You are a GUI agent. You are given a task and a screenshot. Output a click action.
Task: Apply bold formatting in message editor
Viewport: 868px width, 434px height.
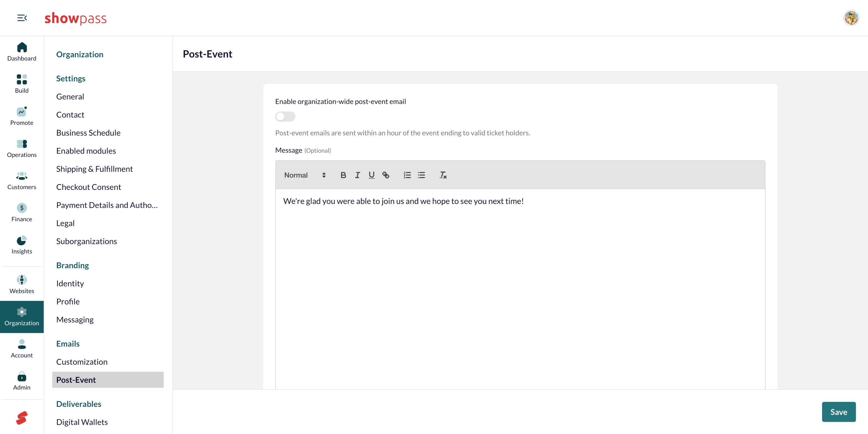coord(343,175)
